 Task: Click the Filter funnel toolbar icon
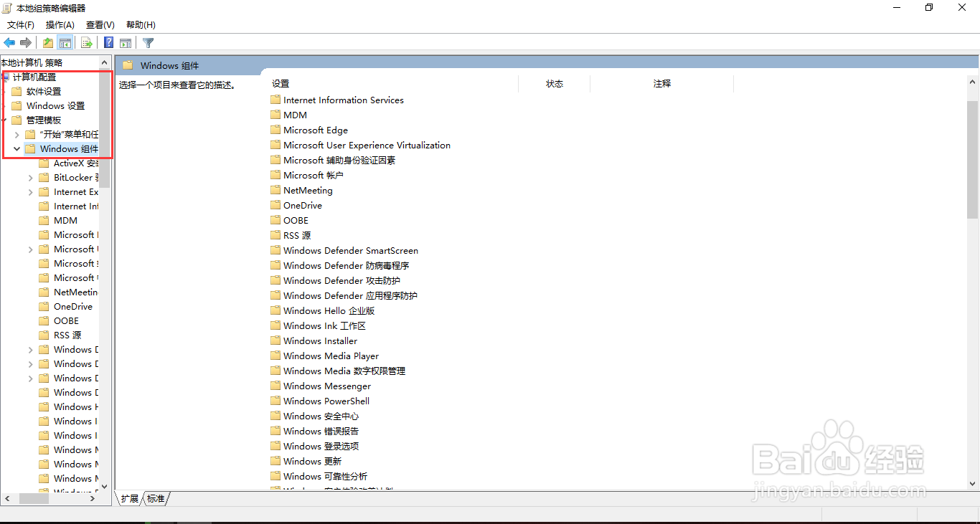click(x=148, y=43)
